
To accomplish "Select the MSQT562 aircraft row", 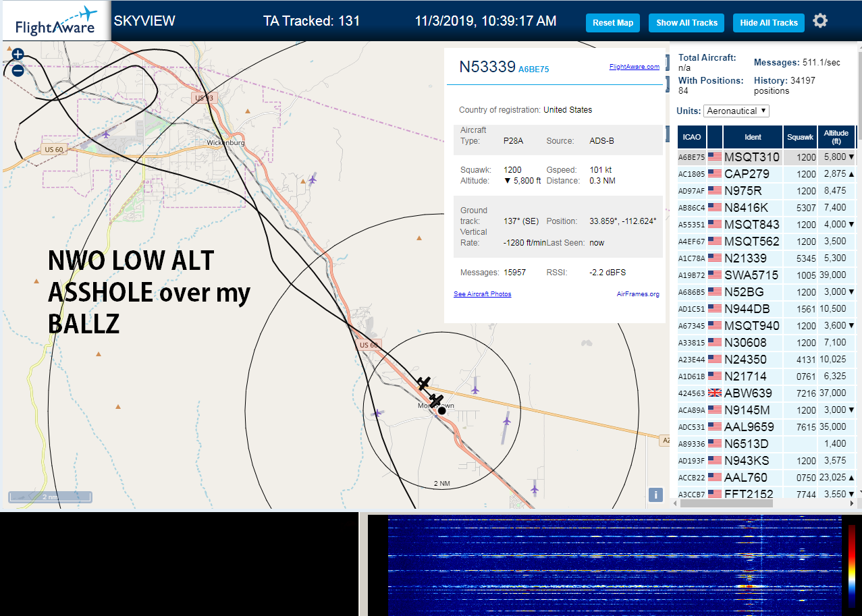I will tap(766, 241).
